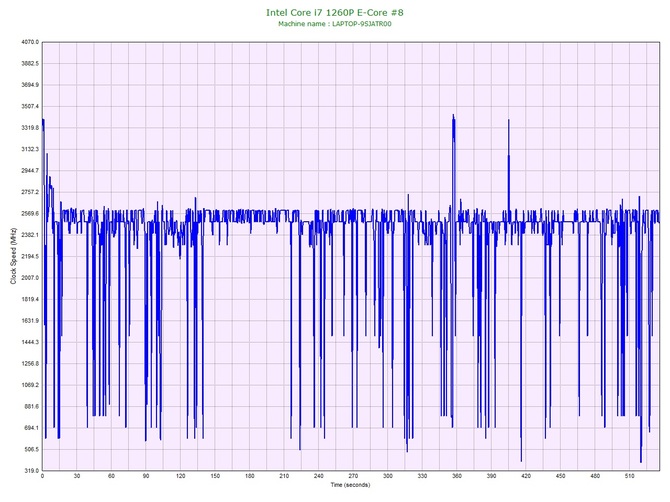Viewport: 670px width, 502px height.
Task: Click the 2382.1 y-axis value
Action: click(x=30, y=235)
